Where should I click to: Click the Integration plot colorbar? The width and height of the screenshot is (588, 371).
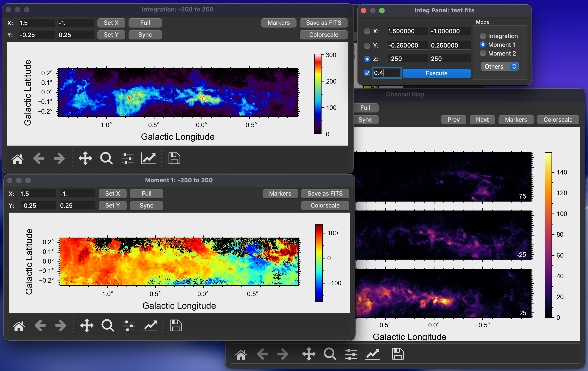coord(317,94)
